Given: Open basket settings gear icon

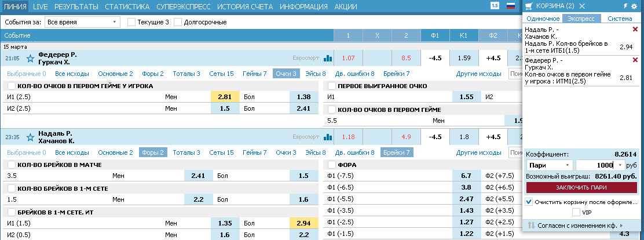Looking at the screenshot, I should tap(634, 6).
